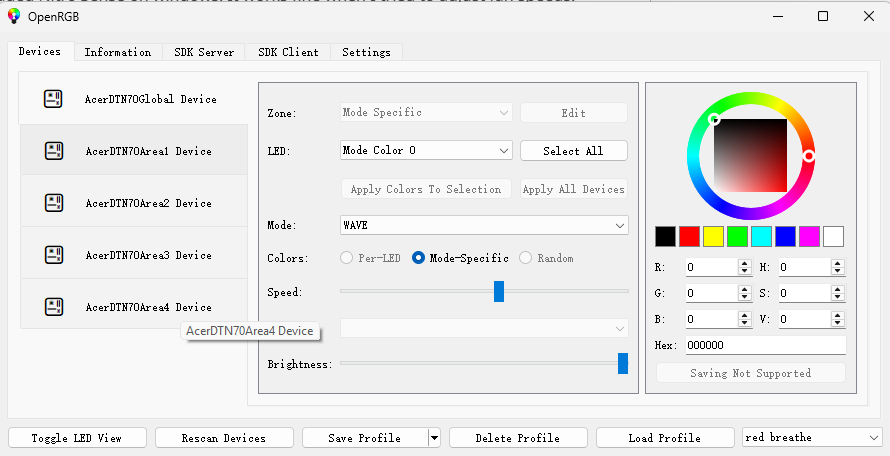Pick the red color swatch
This screenshot has height=456, width=890.
coord(690,236)
